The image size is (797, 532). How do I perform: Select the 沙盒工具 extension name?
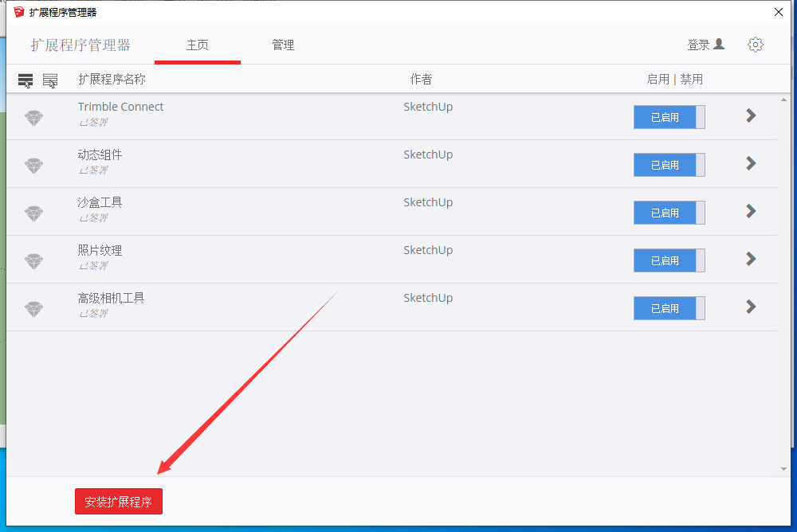tap(100, 202)
